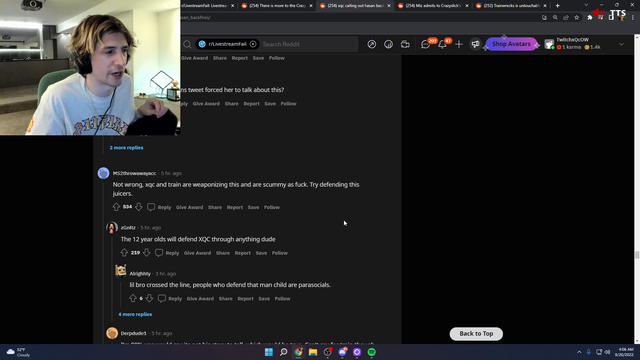Image resolution: width=640 pixels, height=360 pixels.
Task: Click MS2throwawayacc's avatar
Action: coord(103,173)
